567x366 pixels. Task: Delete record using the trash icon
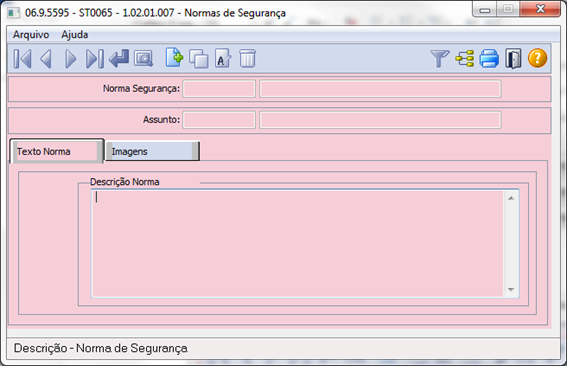point(247,59)
